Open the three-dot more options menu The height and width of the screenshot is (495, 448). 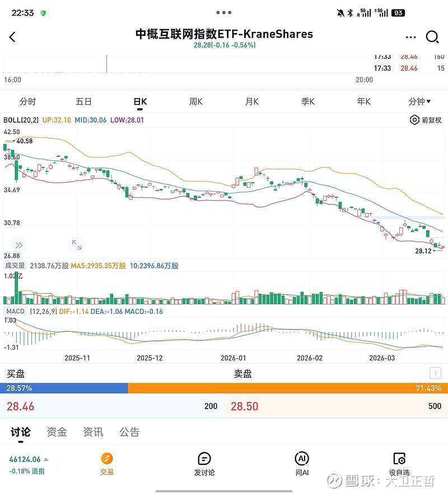point(410,37)
